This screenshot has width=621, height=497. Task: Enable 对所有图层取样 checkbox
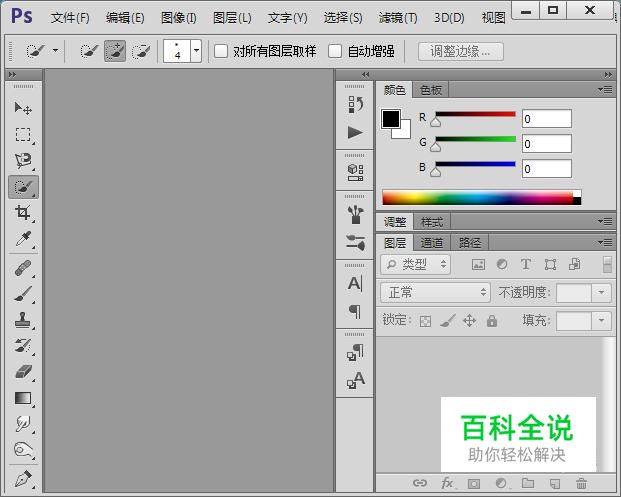coord(221,51)
